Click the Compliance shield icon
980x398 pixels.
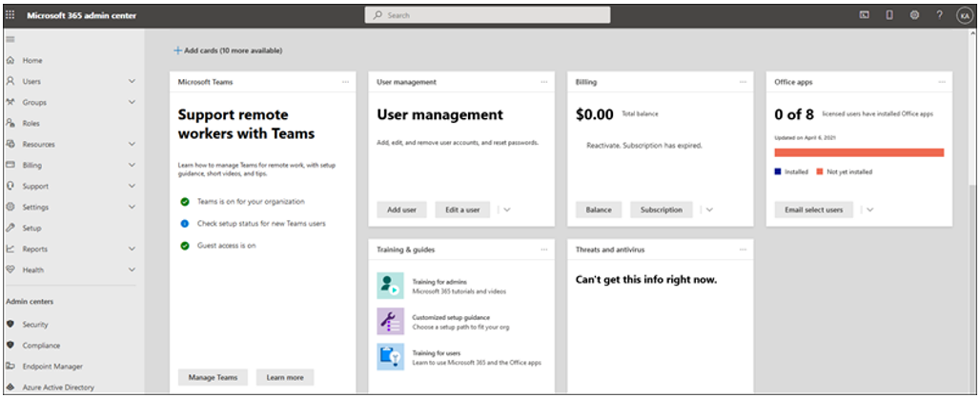pyautogui.click(x=10, y=345)
